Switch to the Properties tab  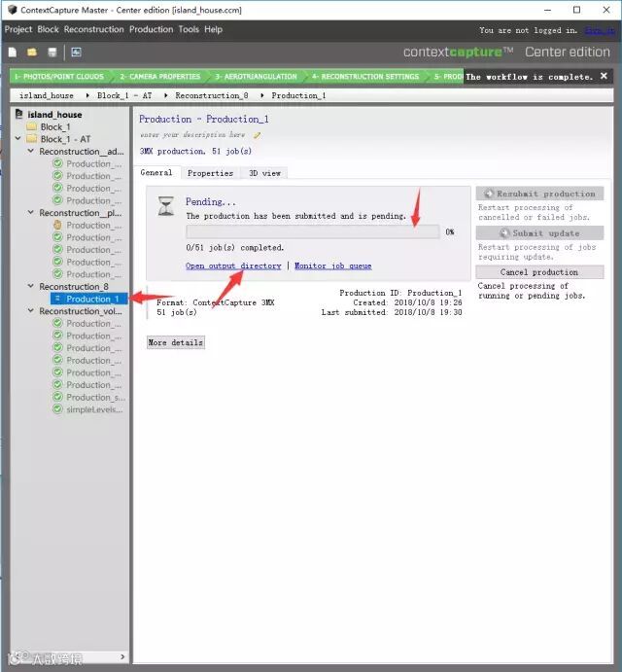210,173
